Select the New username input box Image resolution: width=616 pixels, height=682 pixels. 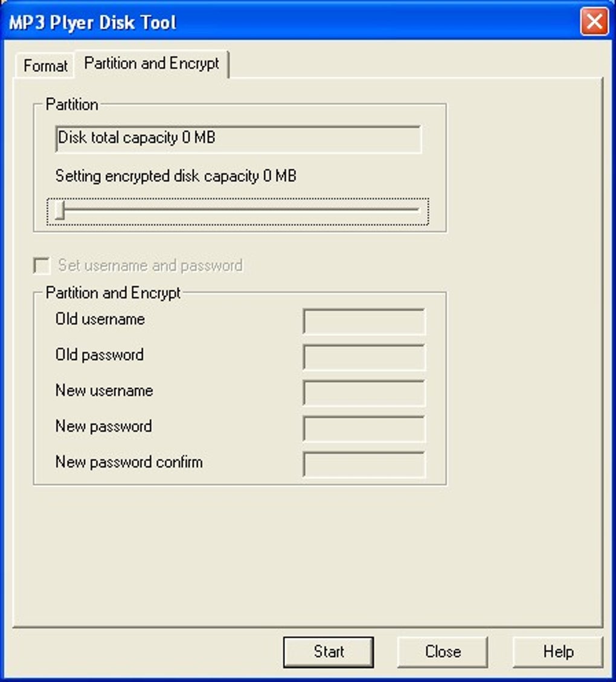coord(364,393)
